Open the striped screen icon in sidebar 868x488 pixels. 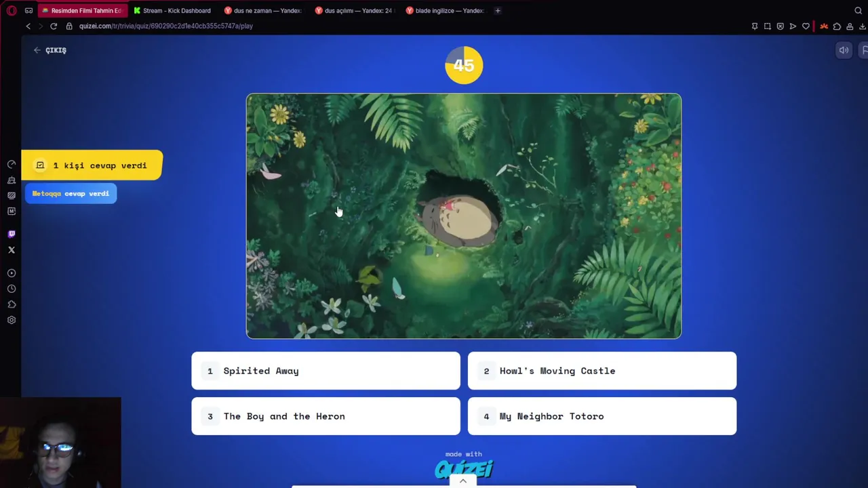[12, 195]
